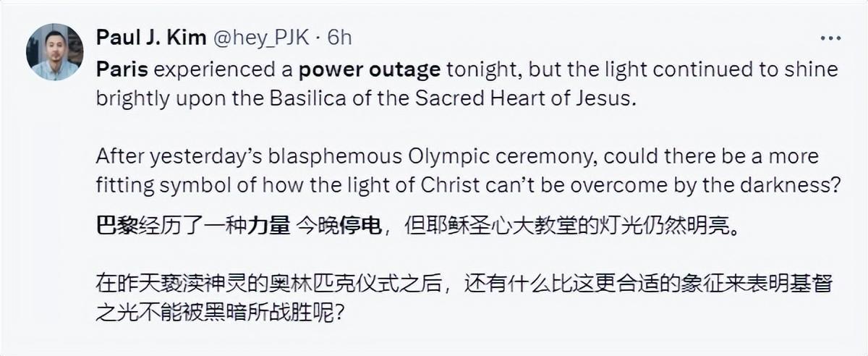Click Paul J. Kim's profile avatar

click(55, 52)
